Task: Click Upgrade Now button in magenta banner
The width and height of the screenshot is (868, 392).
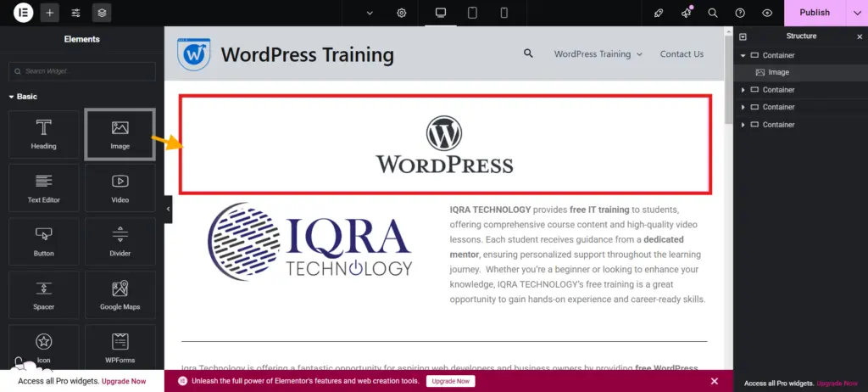Action: pos(451,381)
